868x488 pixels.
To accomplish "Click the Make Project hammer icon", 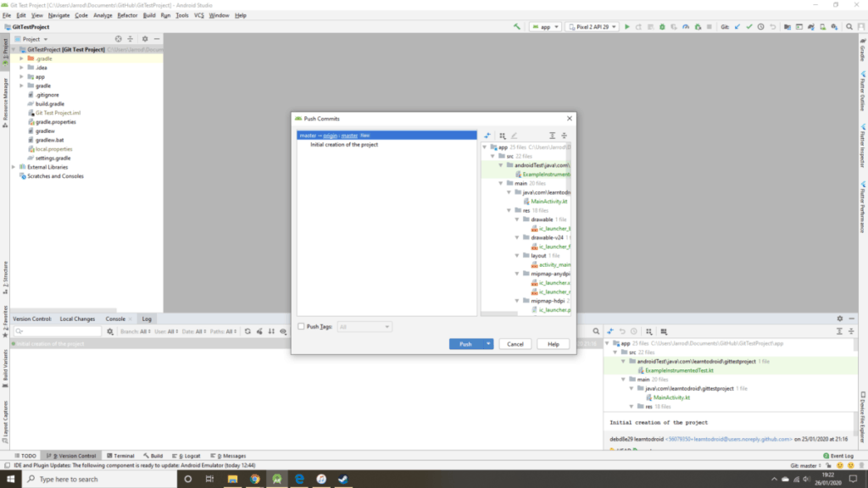I will click(517, 27).
